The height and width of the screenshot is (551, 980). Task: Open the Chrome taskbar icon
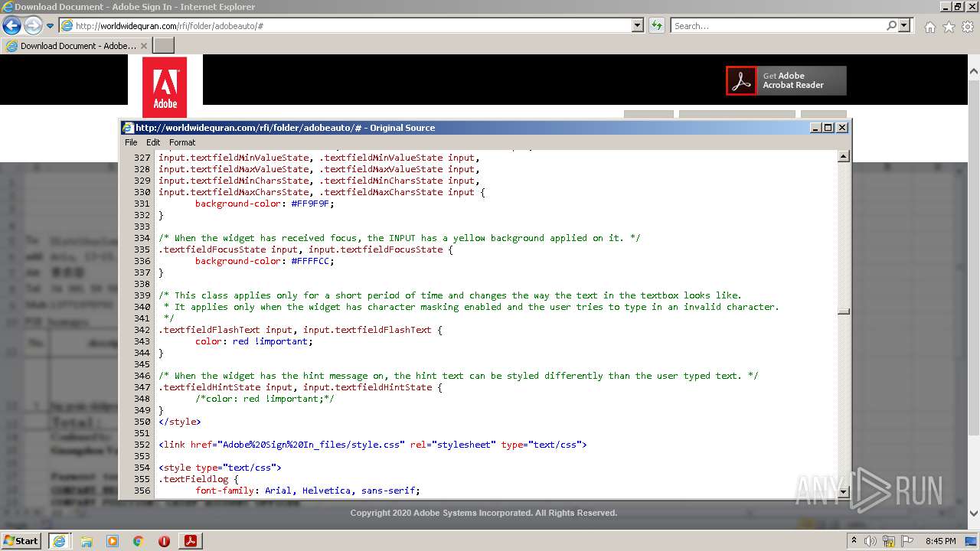point(139,541)
